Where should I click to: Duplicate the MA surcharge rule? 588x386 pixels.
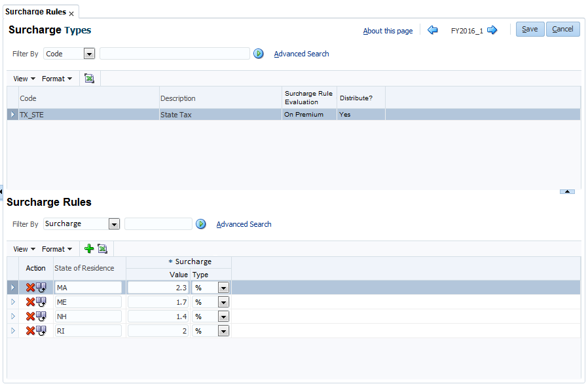coord(41,288)
